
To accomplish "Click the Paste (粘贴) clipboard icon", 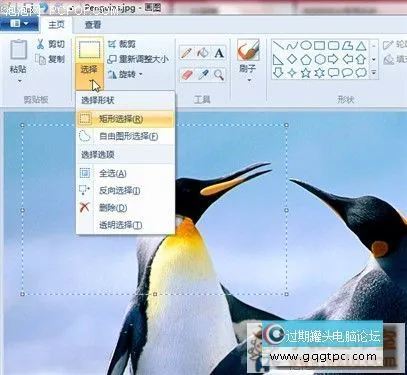I will pyautogui.click(x=19, y=50).
